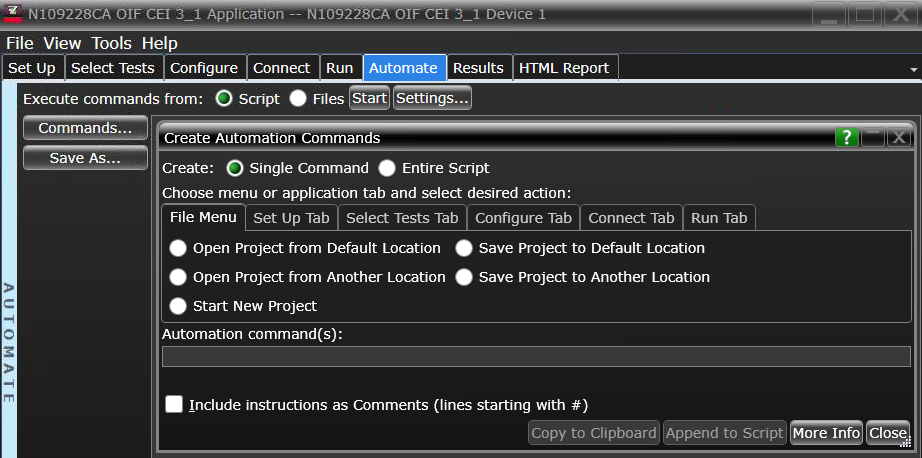
Task: Switch to the Configure Tab in dialog
Action: [x=523, y=218]
